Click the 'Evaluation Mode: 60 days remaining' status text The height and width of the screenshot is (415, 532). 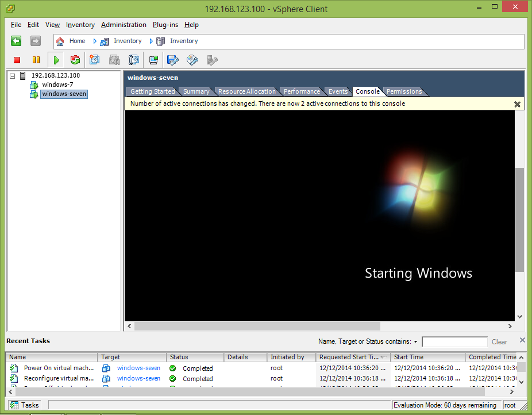(x=445, y=405)
